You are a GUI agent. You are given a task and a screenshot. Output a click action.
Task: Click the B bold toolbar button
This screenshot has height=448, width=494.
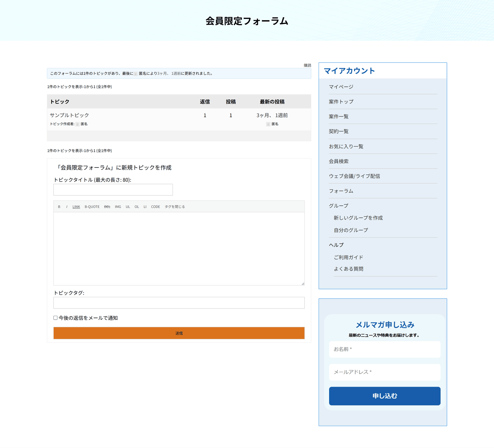click(x=59, y=207)
